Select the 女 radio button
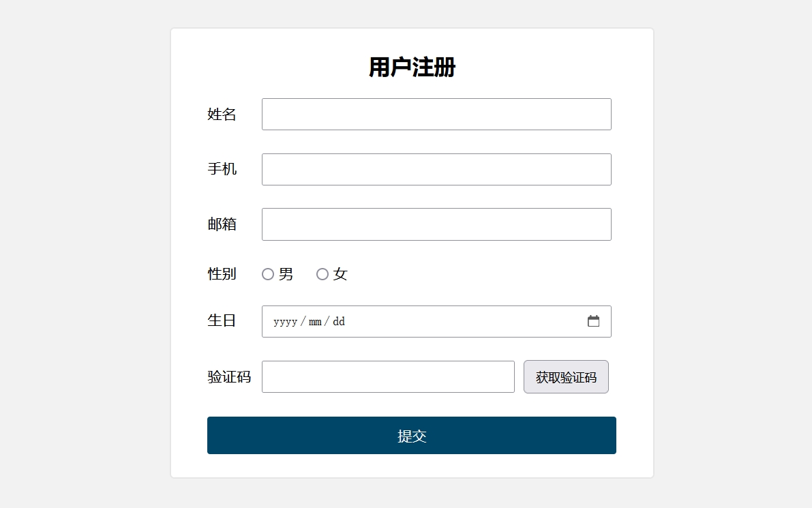 322,274
